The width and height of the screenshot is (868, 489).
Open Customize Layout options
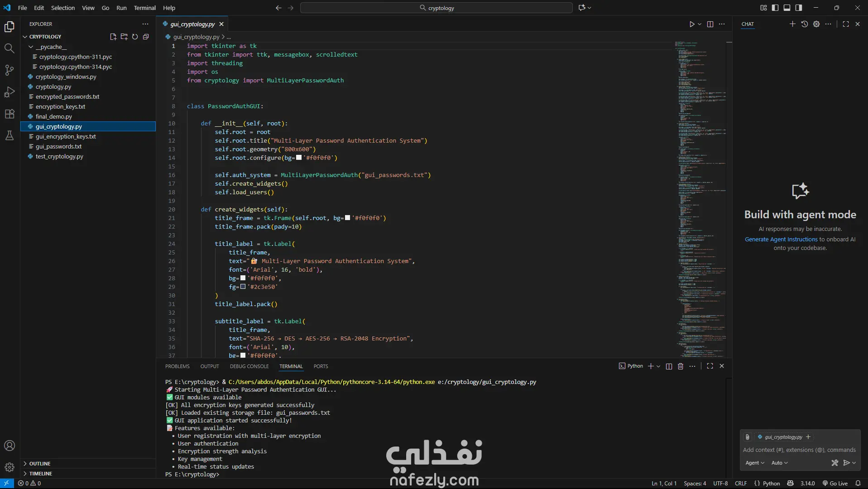tap(763, 8)
